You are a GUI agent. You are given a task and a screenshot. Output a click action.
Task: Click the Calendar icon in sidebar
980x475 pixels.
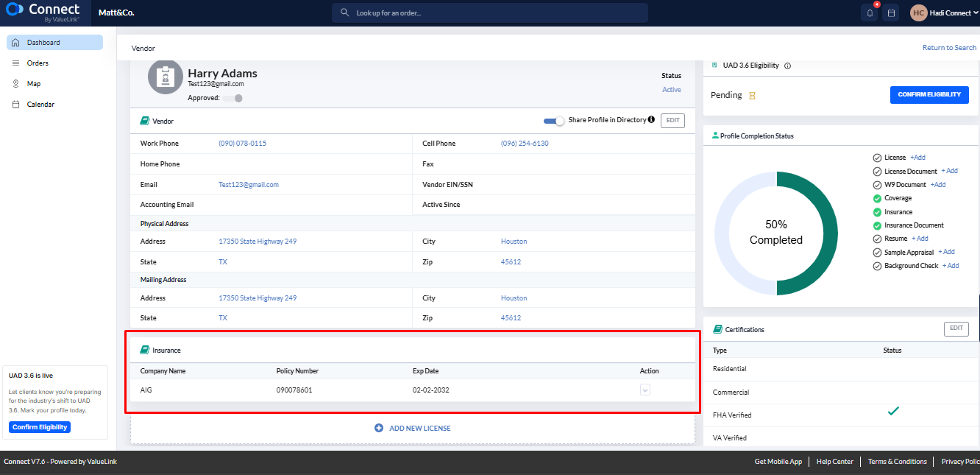[x=15, y=105]
